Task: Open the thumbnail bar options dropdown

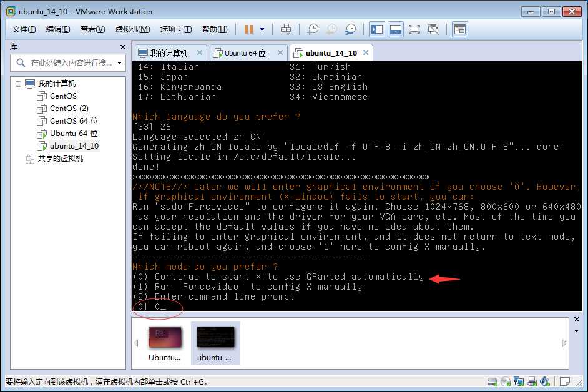Action: point(577,331)
